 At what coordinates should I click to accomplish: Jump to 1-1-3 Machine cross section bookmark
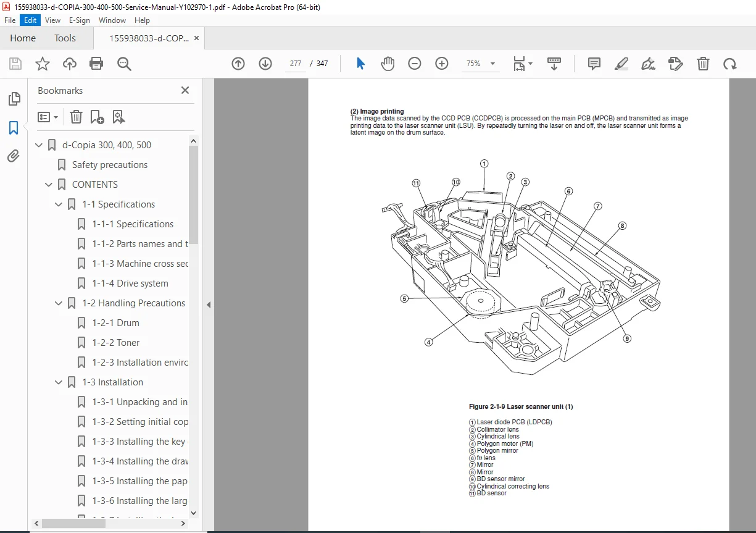click(140, 264)
